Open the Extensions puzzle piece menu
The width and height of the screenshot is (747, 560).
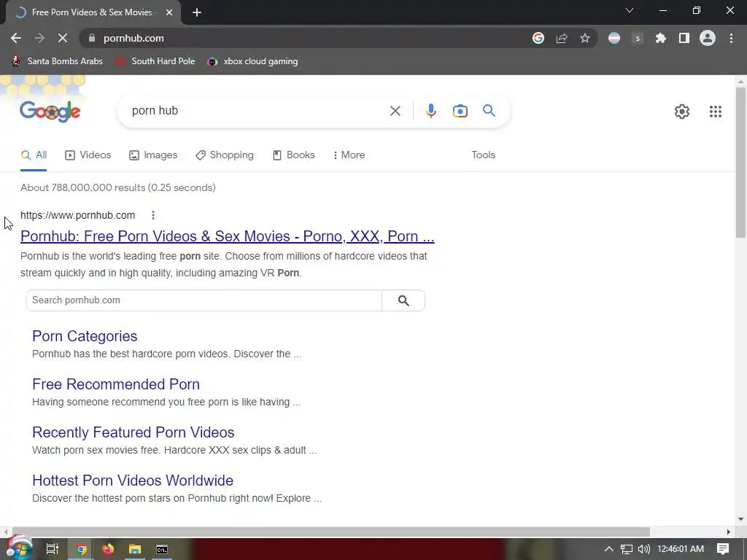[661, 38]
